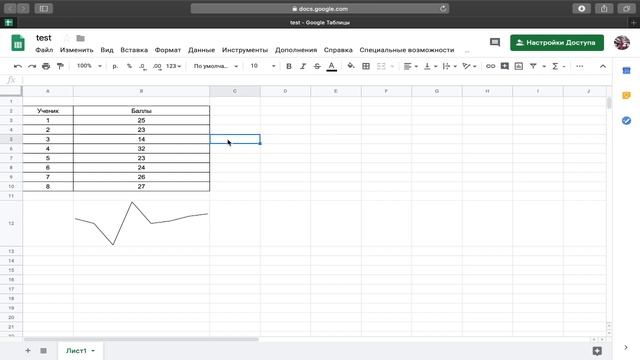The image size is (640, 360).
Task: Select column C header
Action: point(235,91)
